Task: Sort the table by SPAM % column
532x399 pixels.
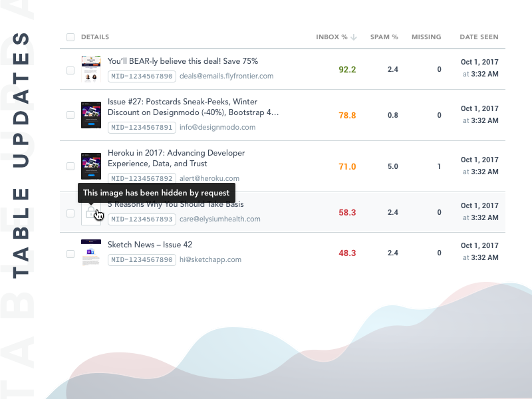Action: (x=384, y=37)
